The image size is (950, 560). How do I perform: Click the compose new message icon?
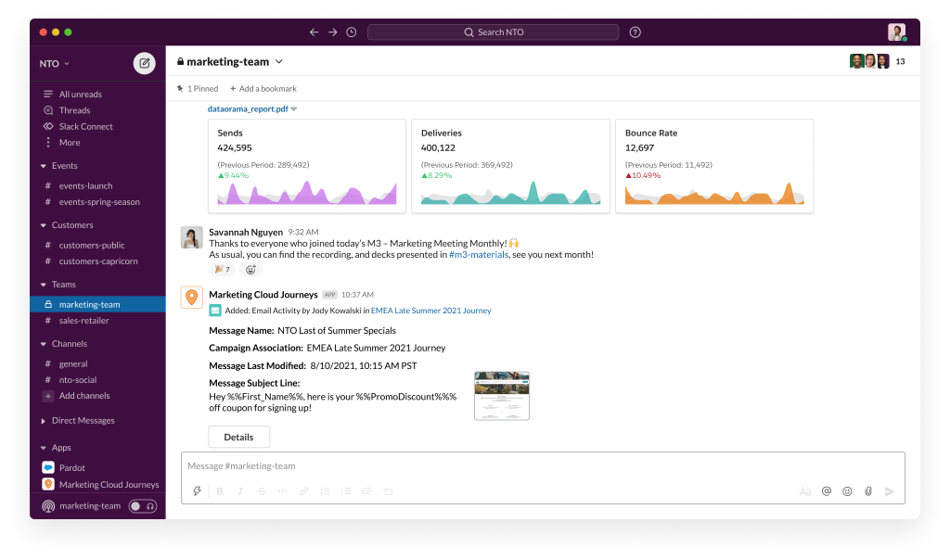144,63
